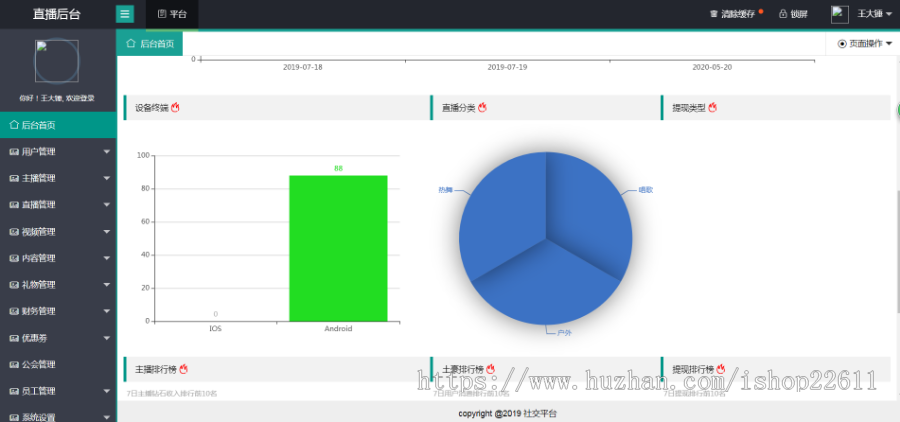Select the 后台首页 page tab

click(x=150, y=44)
